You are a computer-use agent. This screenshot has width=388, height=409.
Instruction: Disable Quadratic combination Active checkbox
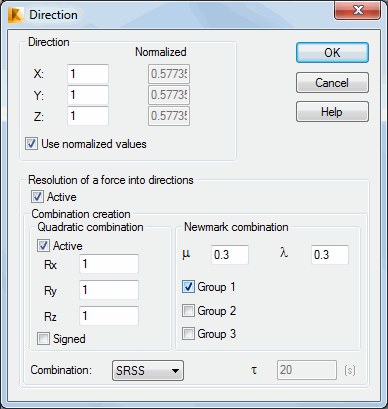[43, 246]
